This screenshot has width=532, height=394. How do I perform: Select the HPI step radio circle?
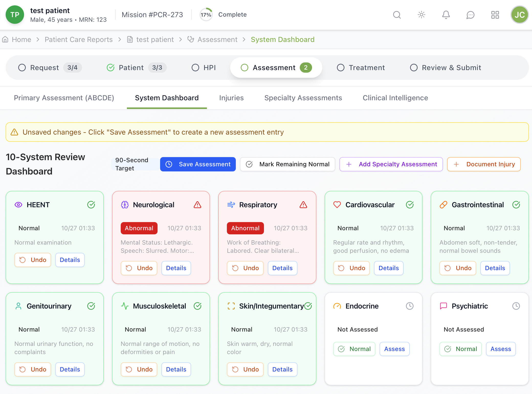click(x=195, y=68)
